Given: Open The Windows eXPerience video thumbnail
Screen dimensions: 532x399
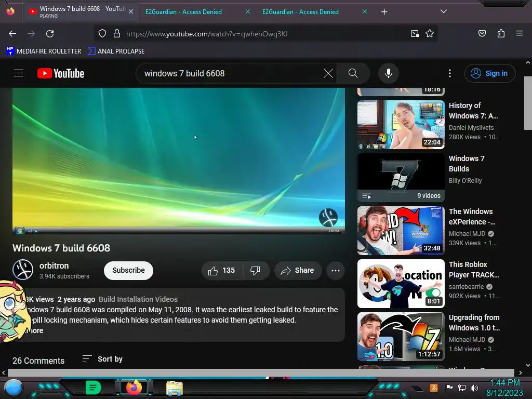Looking at the screenshot, I should (x=401, y=230).
